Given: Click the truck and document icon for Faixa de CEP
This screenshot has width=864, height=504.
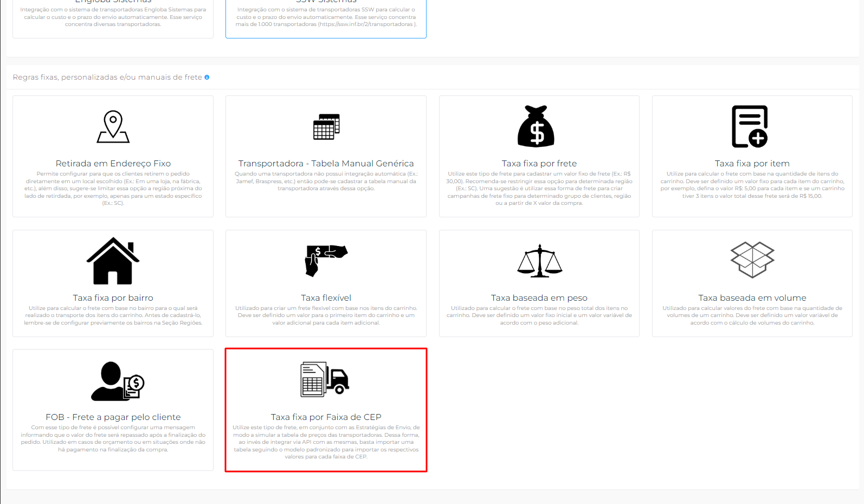Looking at the screenshot, I should (x=325, y=379).
